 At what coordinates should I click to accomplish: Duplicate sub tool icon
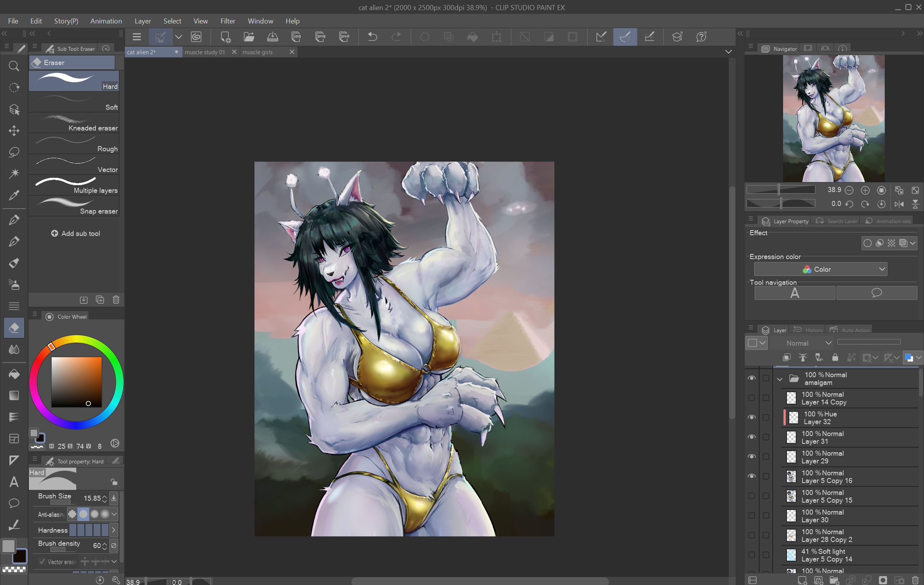click(x=100, y=300)
